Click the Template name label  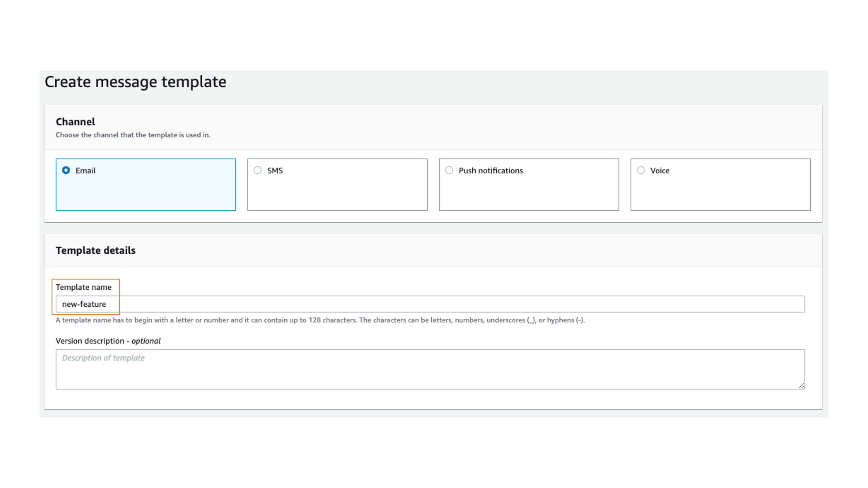(x=84, y=287)
